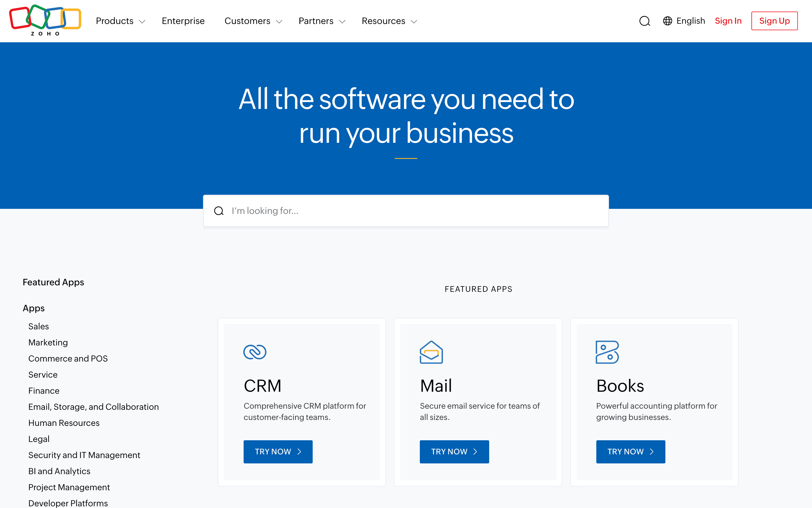Open the BI and Analytics category
The height and width of the screenshot is (508, 812).
[59, 471]
